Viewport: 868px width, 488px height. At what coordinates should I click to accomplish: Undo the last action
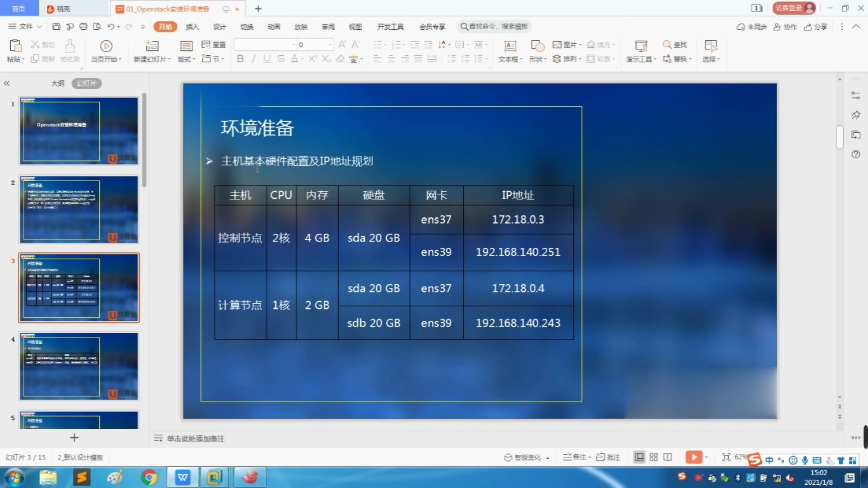[x=111, y=27]
